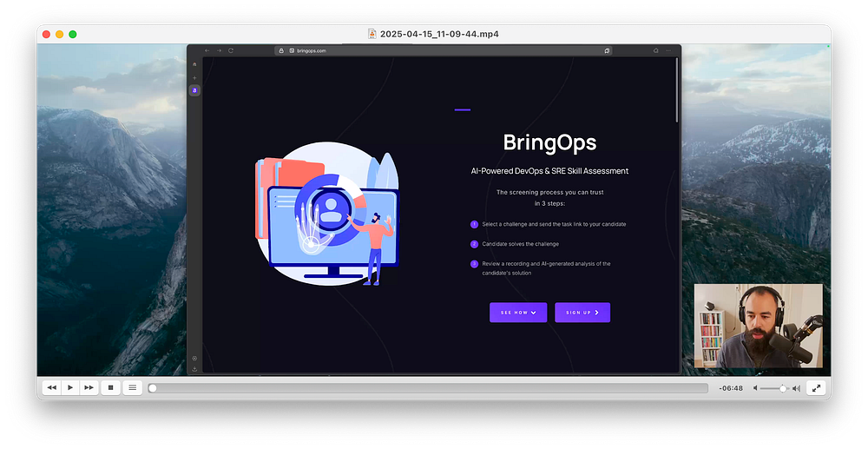
Task: Start playback with the play button
Action: pyautogui.click(x=70, y=387)
